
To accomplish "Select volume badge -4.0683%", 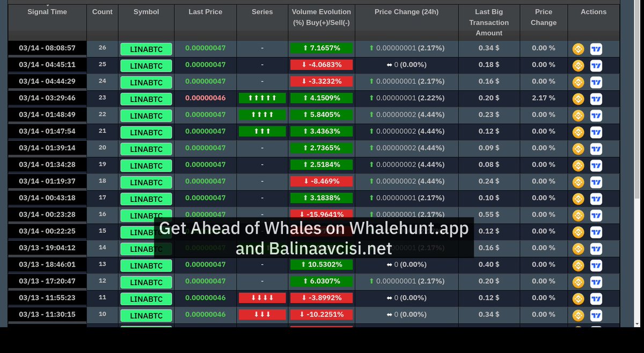I will point(321,65).
